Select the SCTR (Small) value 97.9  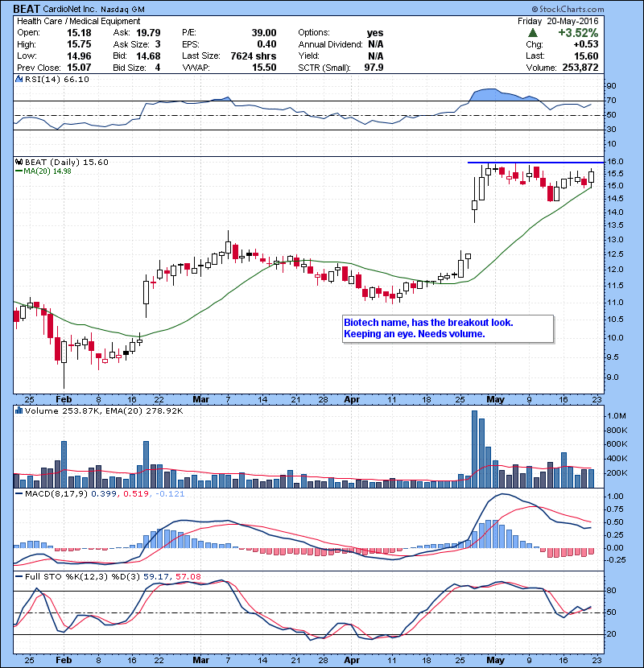click(x=374, y=68)
